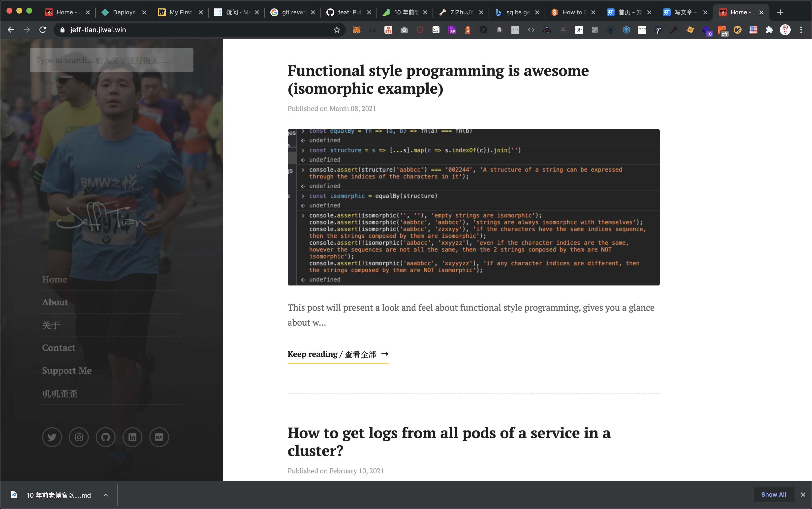The width and height of the screenshot is (812, 509).
Task: Focus the Type to search field
Action: 112,60
